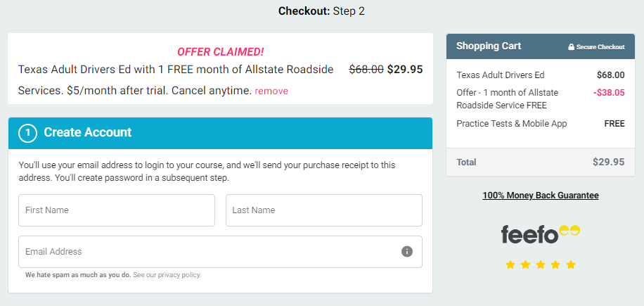Click the Texas Adult Drivers Ed cart item
The width and height of the screenshot is (644, 306).
[x=541, y=75]
